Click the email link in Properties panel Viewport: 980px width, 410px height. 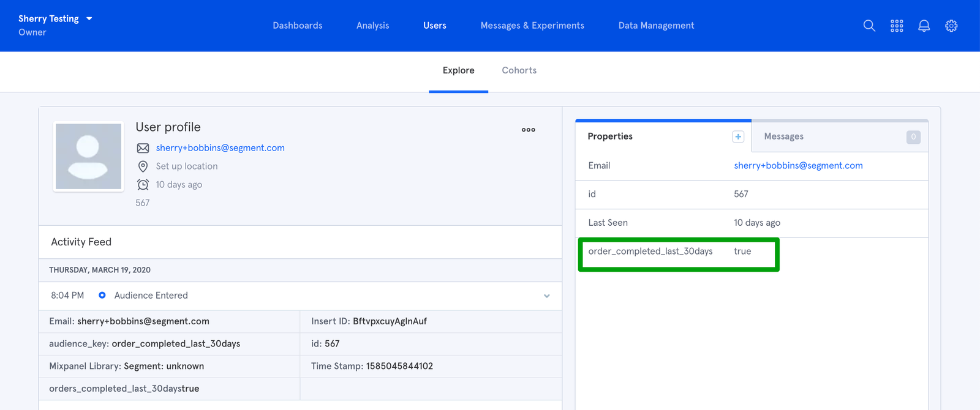798,166
